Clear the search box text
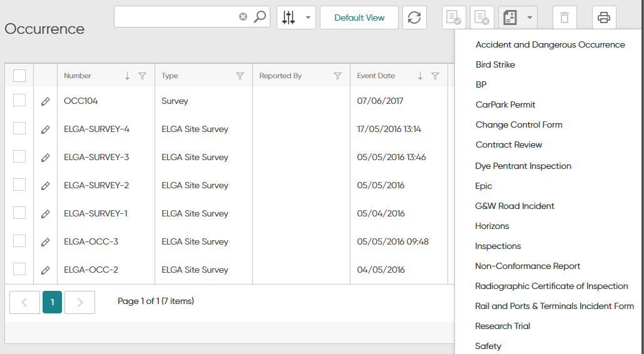The image size is (644, 354). (243, 18)
